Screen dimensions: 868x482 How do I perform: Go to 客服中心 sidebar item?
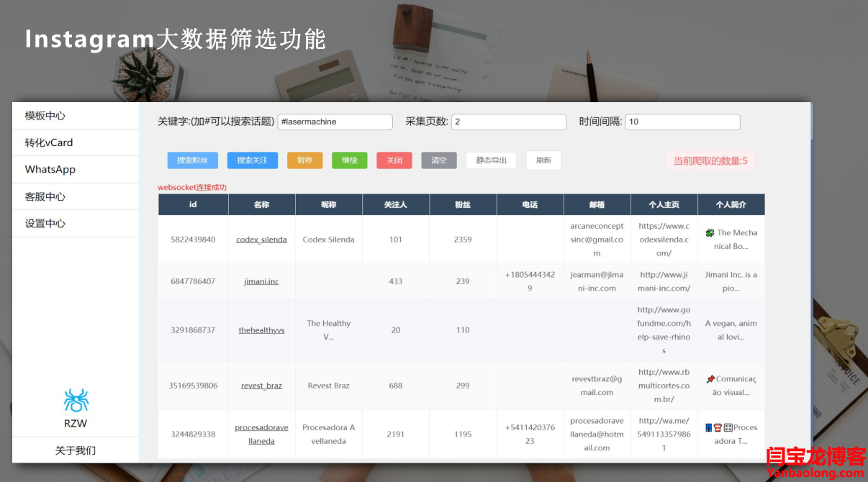[x=45, y=196]
